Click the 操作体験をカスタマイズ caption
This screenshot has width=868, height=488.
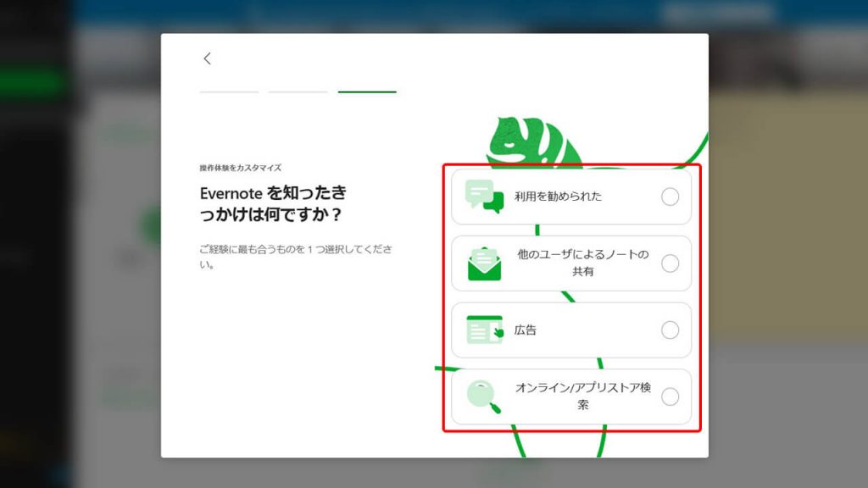point(240,168)
